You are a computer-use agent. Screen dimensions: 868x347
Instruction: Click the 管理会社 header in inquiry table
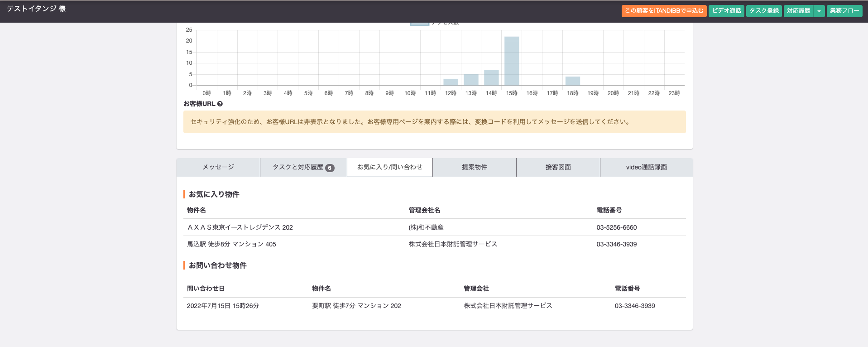476,289
